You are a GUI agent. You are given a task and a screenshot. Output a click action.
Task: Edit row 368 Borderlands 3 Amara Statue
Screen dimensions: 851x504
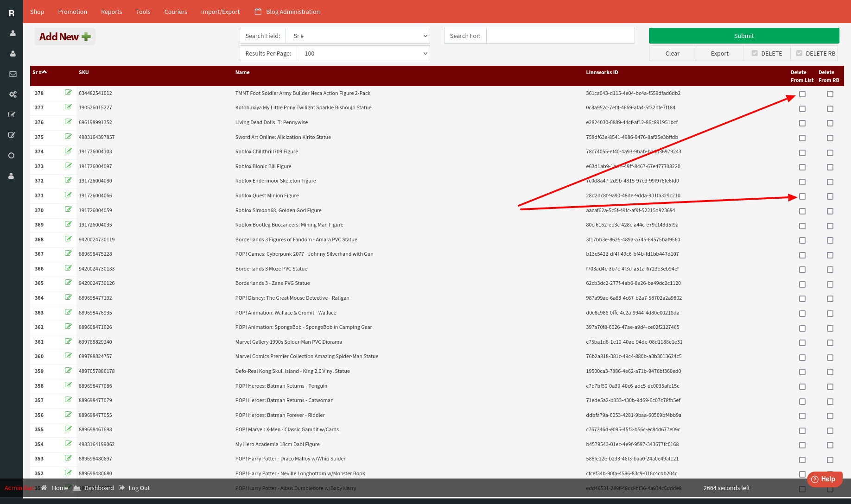click(68, 239)
